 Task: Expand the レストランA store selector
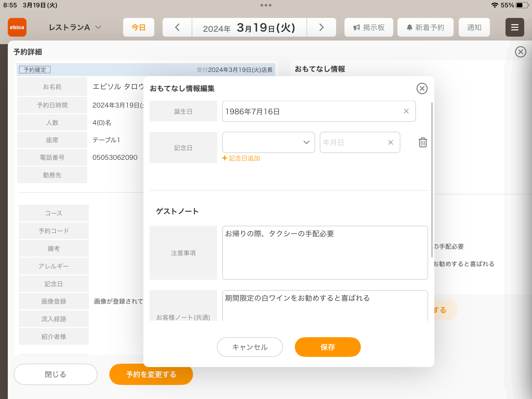click(x=75, y=27)
